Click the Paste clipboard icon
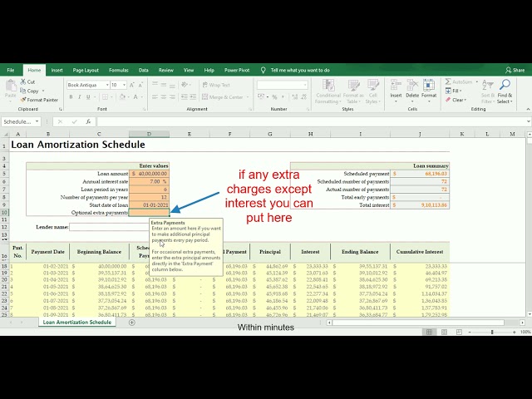The height and width of the screenshot is (399, 532). [x=11, y=86]
